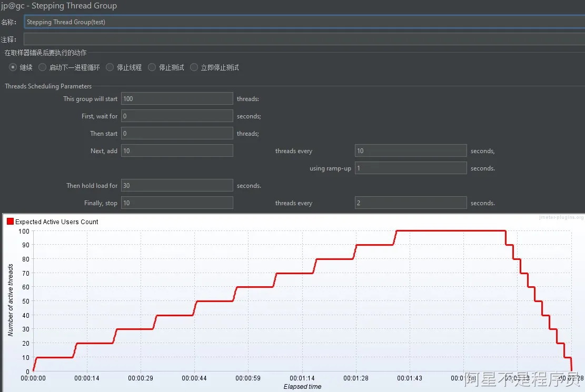Click the 'Finally, stop' threads field
This screenshot has width=585, height=392.
177,203
